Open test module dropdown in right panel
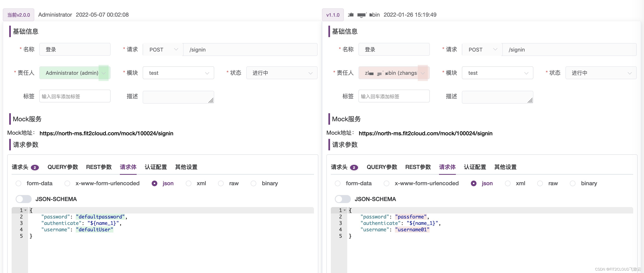This screenshot has height=273, width=644. (x=498, y=73)
